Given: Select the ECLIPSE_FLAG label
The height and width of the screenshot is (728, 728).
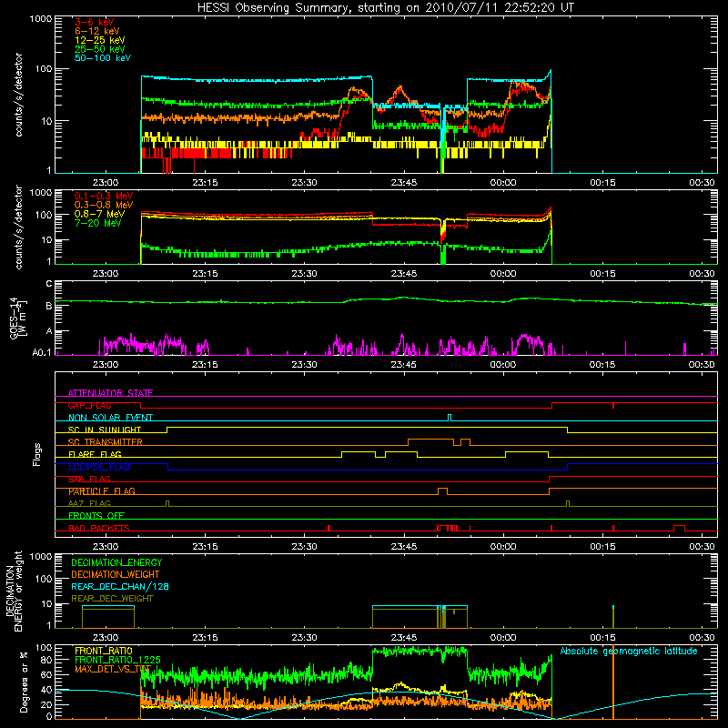Looking at the screenshot, I should [99, 467].
